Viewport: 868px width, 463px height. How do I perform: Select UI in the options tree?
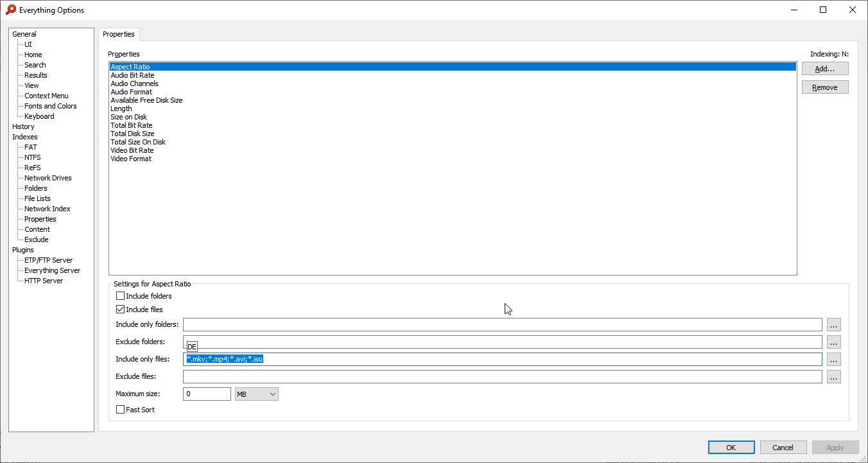28,44
